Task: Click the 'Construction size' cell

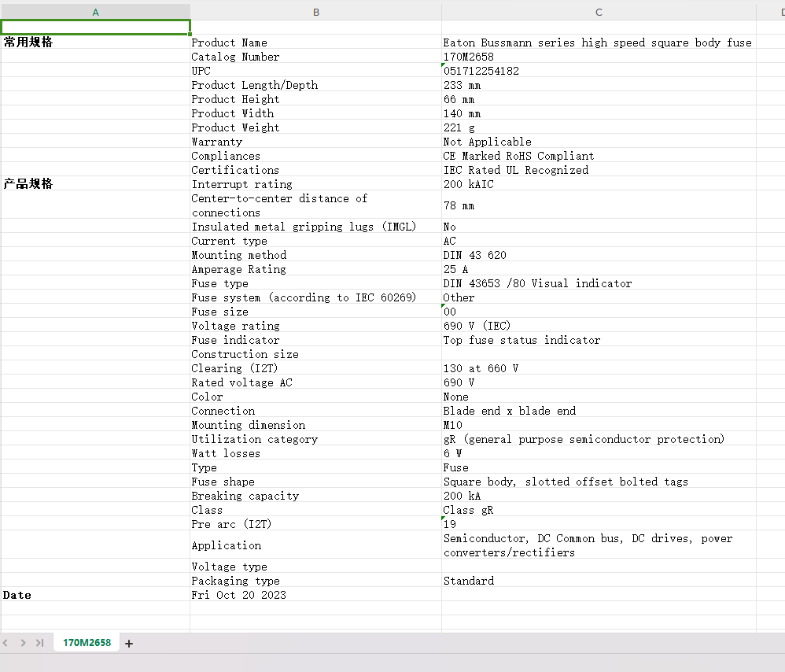Action: point(316,354)
